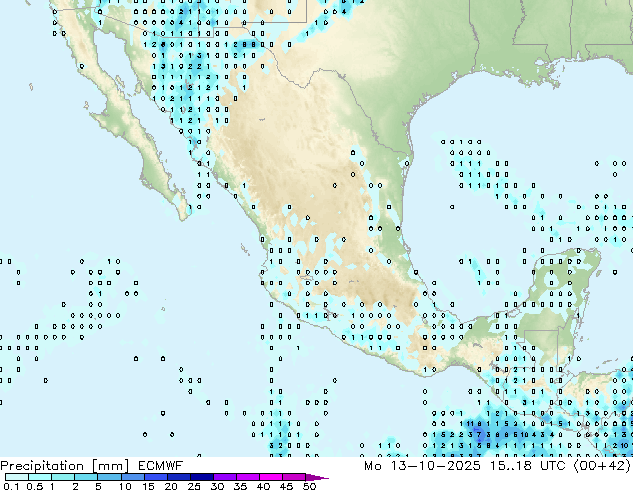The height and width of the screenshot is (490, 634).
Task: Click the 2–5 mm legend swatch
Action: (x=86, y=477)
